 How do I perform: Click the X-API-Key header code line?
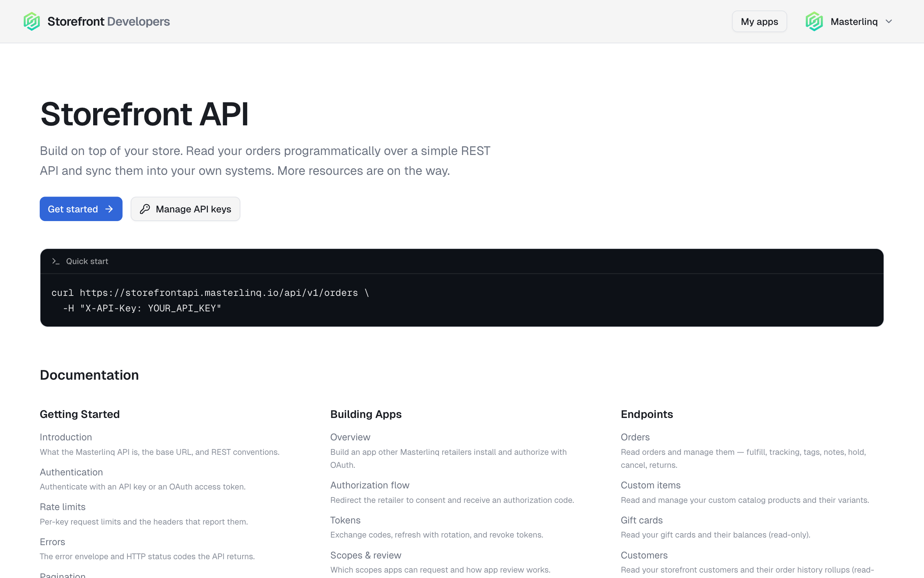142,308
